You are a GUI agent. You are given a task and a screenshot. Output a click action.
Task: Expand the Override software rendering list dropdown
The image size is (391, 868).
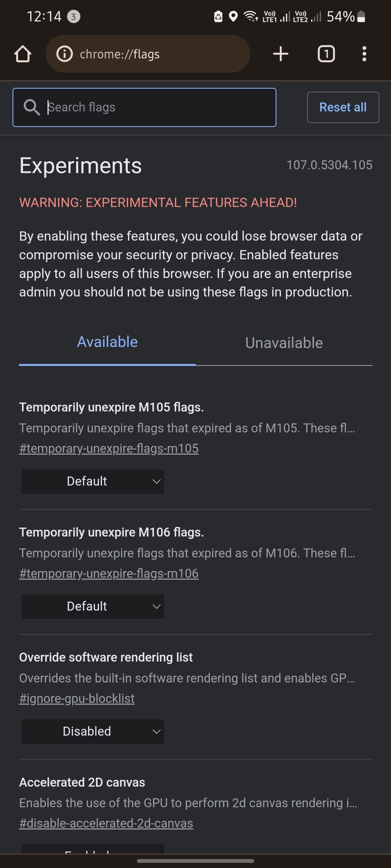(93, 731)
